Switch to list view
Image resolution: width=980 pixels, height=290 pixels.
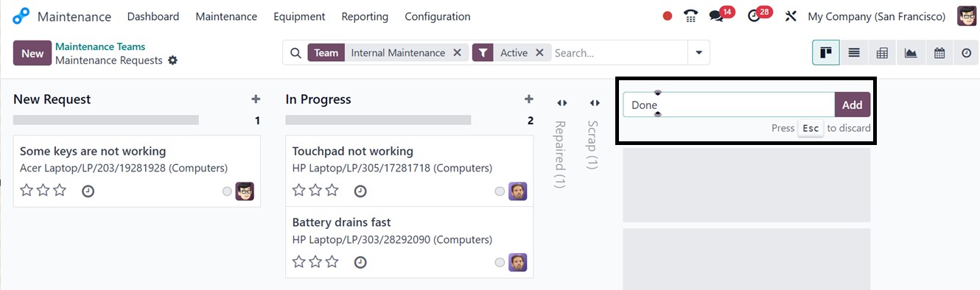click(x=854, y=53)
